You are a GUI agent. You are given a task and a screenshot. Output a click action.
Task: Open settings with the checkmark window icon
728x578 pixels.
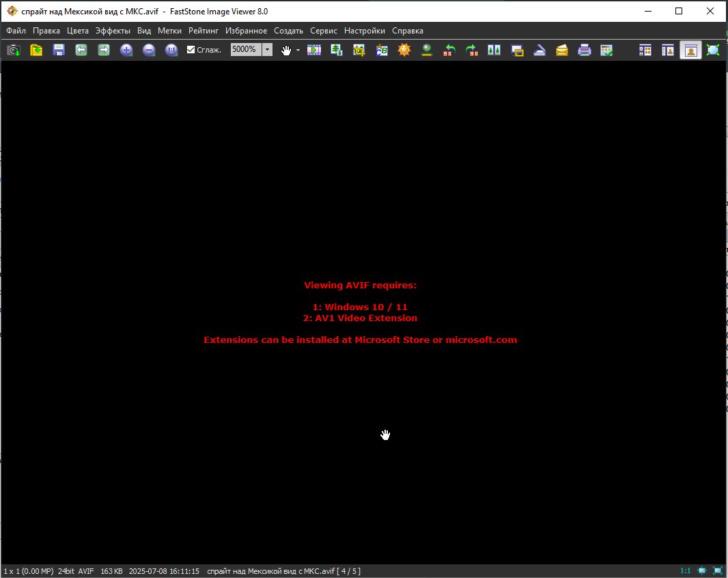tap(607, 50)
